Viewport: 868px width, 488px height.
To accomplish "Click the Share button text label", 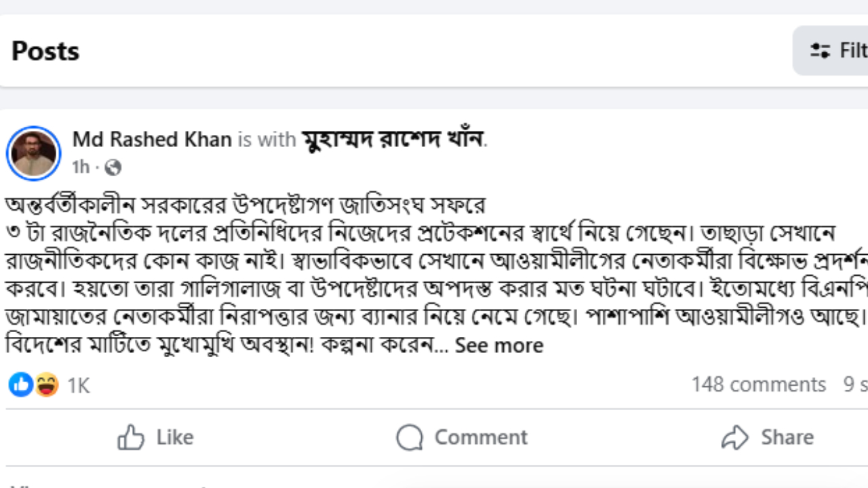I will (787, 438).
